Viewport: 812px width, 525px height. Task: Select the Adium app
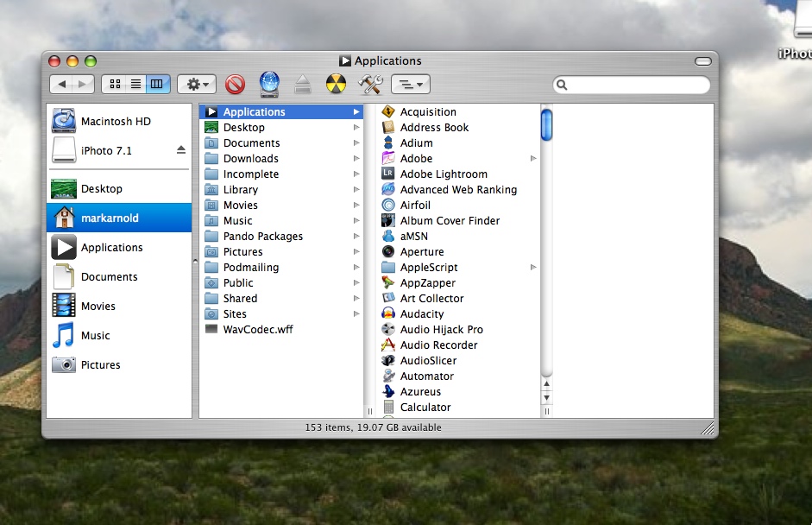pyautogui.click(x=458, y=143)
